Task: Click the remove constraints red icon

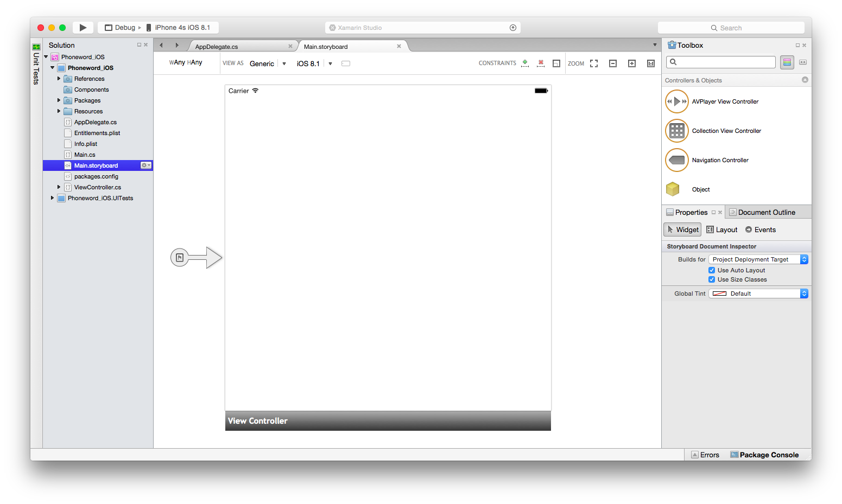Action: click(540, 63)
